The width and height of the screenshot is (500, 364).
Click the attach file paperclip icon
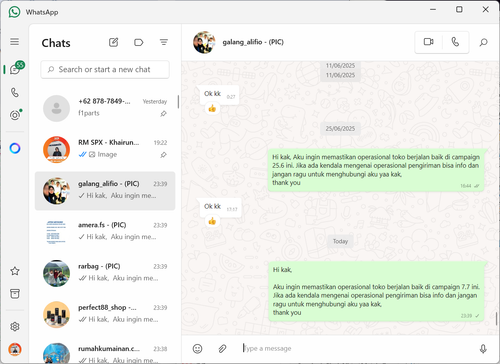[x=222, y=349]
